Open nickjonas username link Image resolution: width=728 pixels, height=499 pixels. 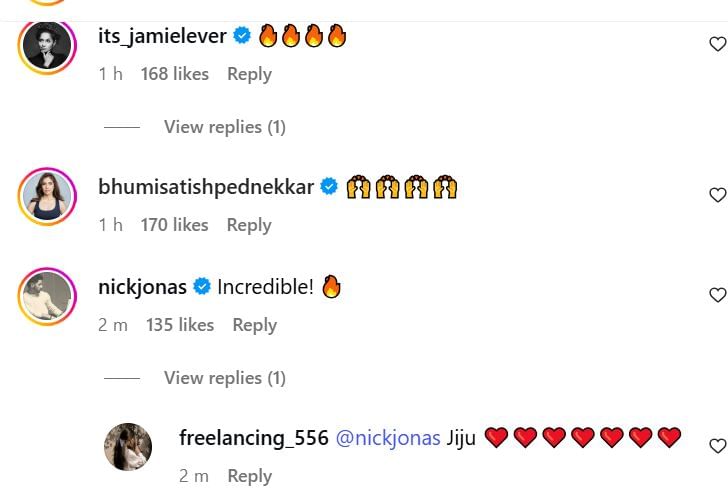pyautogui.click(x=142, y=287)
